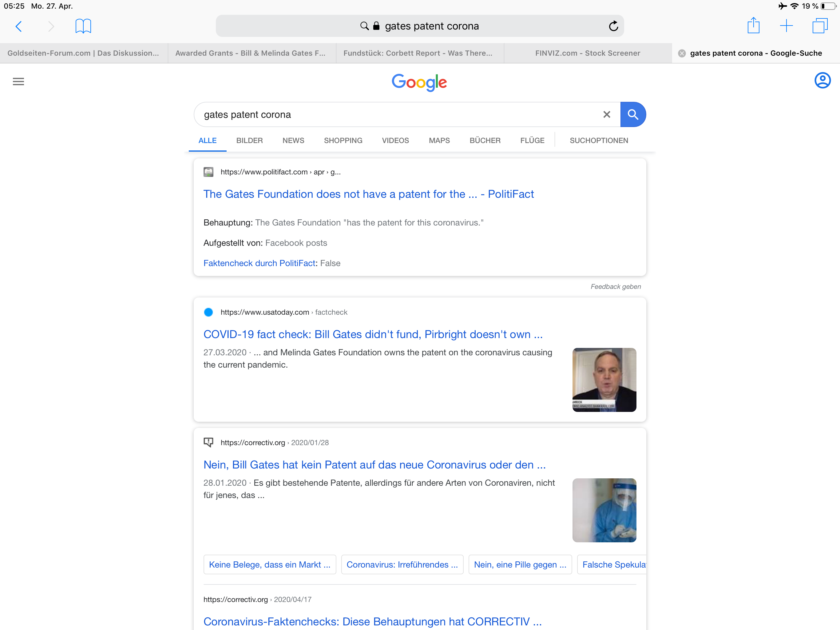Viewport: 840px width, 630px height.
Task: Open the USA Today fact check link
Action: click(373, 334)
